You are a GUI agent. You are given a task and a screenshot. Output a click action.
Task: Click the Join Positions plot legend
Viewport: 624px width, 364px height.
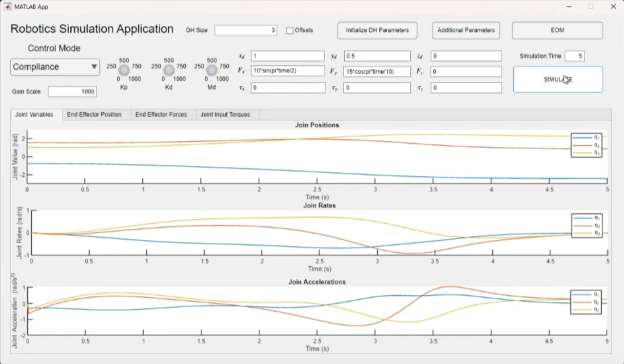586,145
